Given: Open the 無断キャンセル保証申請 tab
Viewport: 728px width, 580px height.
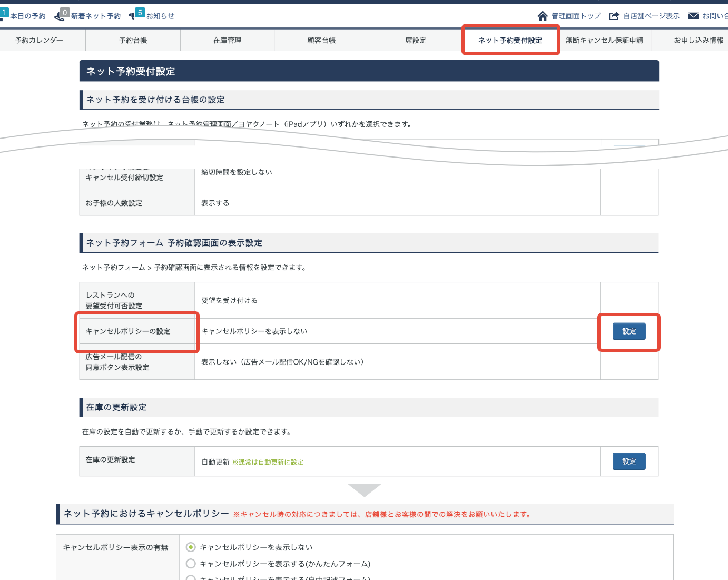Looking at the screenshot, I should point(604,40).
